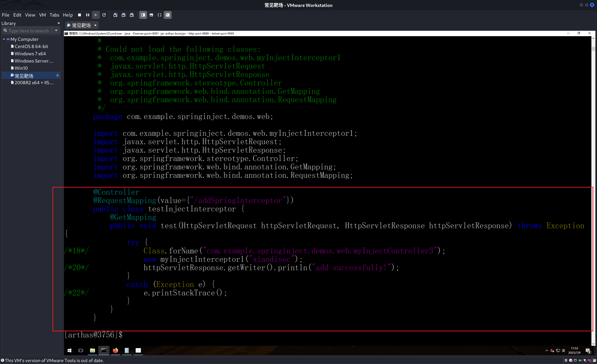Suspend the VM with the pause icon
Viewport: 597px width, 364px height.
coord(88,15)
